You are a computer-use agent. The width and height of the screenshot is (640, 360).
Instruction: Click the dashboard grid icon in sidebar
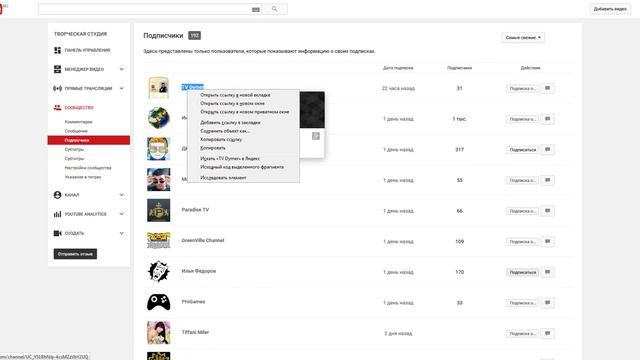click(57, 50)
